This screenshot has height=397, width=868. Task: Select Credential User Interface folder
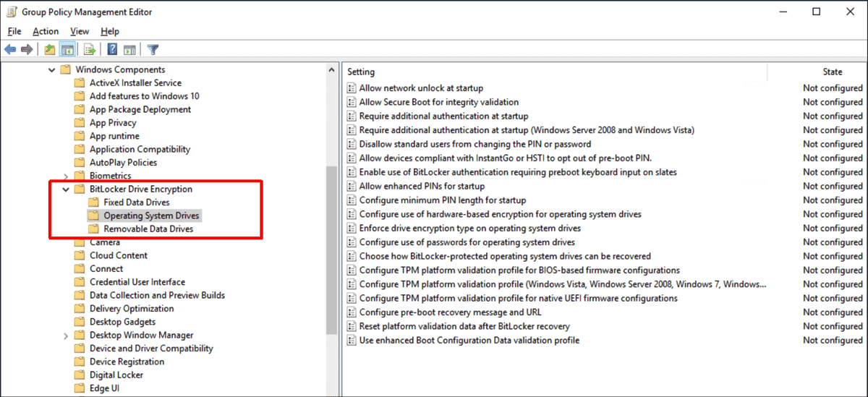pos(137,282)
